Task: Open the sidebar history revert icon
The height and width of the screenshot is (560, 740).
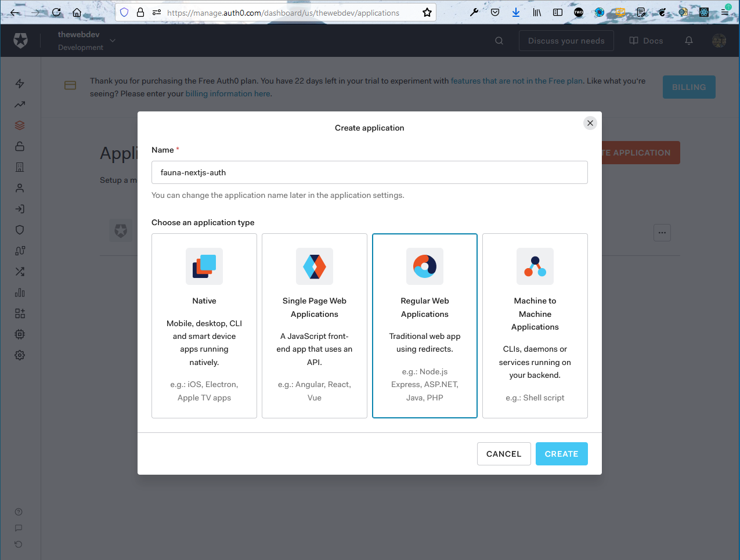Action: [x=19, y=544]
